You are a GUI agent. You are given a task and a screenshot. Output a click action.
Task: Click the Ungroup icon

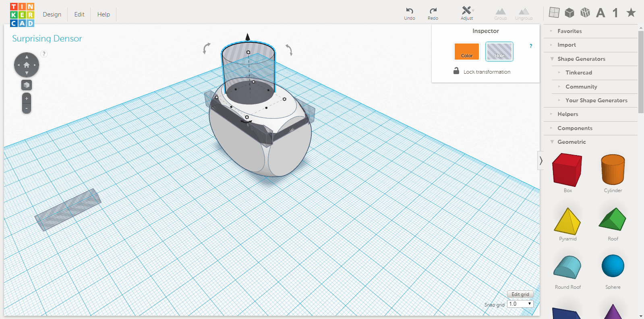[x=524, y=14]
